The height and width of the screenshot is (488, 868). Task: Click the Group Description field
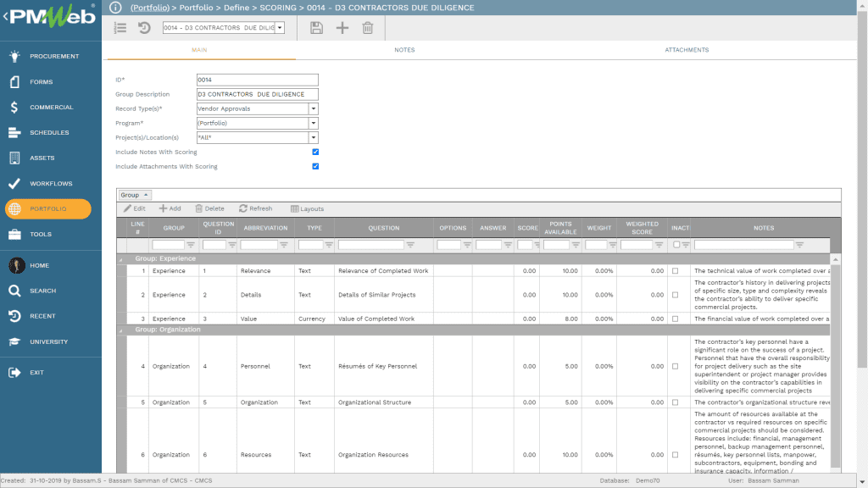click(x=258, y=94)
